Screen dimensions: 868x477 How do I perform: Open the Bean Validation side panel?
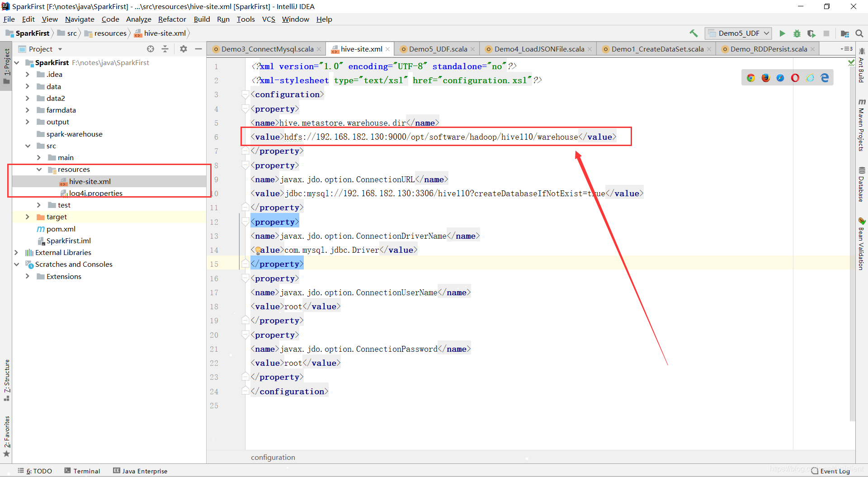pyautogui.click(x=862, y=244)
